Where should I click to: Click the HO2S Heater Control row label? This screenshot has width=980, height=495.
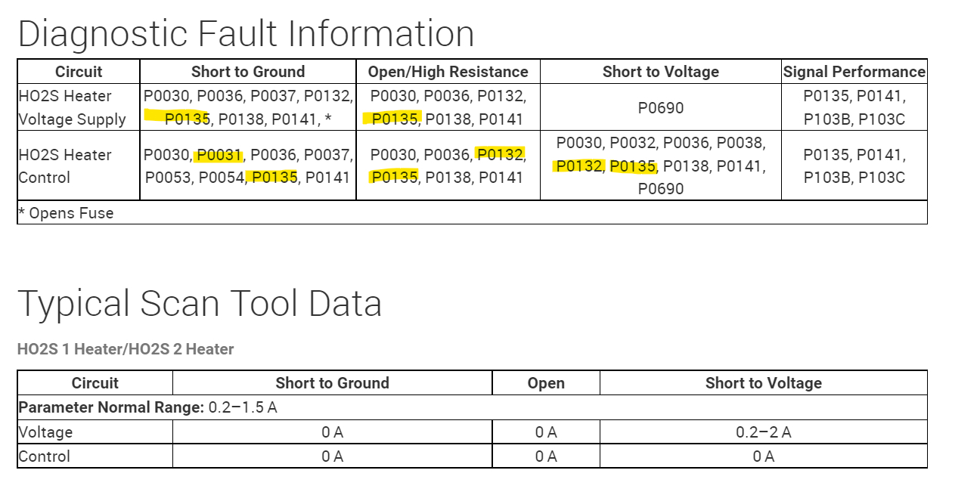[x=65, y=166]
